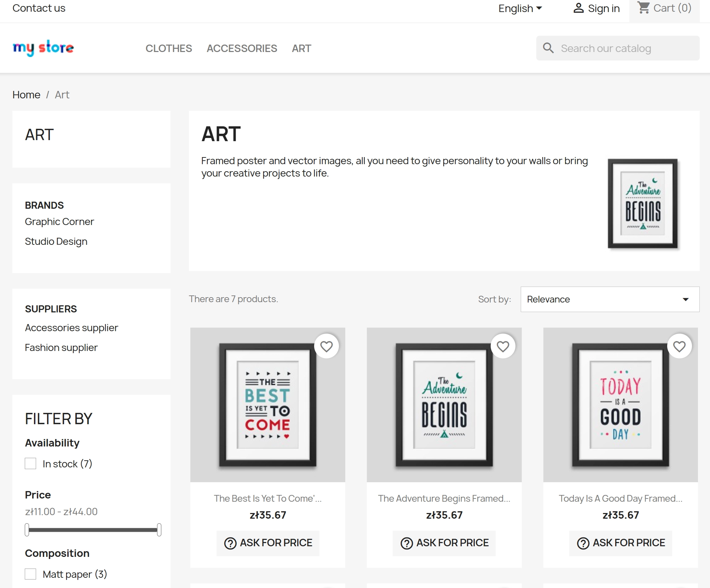Open the CLOTHES category menu
Screen dimensions: 710x588
[x=169, y=48]
